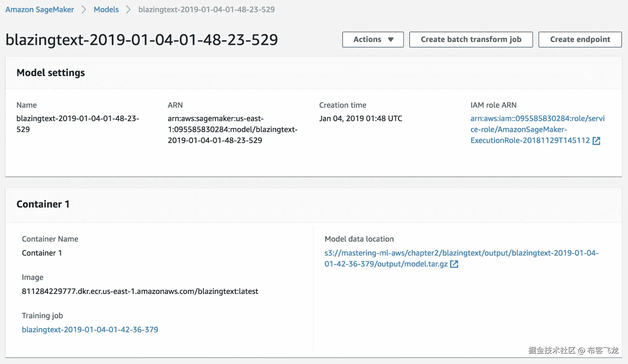Click external-link icon after model.tar.gz
628x364 pixels.
point(454,264)
